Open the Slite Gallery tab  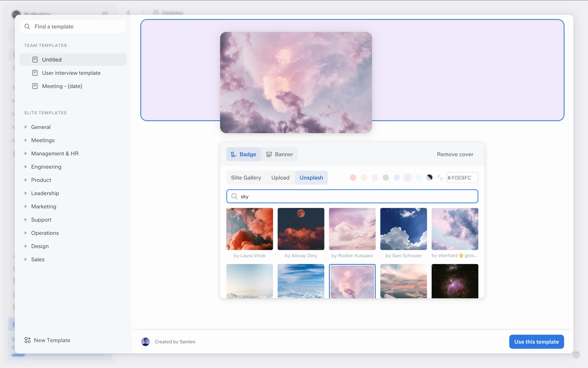click(x=246, y=178)
